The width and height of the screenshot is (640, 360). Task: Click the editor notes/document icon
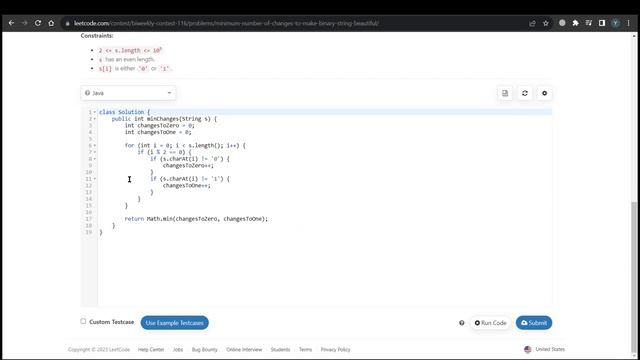pyautogui.click(x=505, y=93)
